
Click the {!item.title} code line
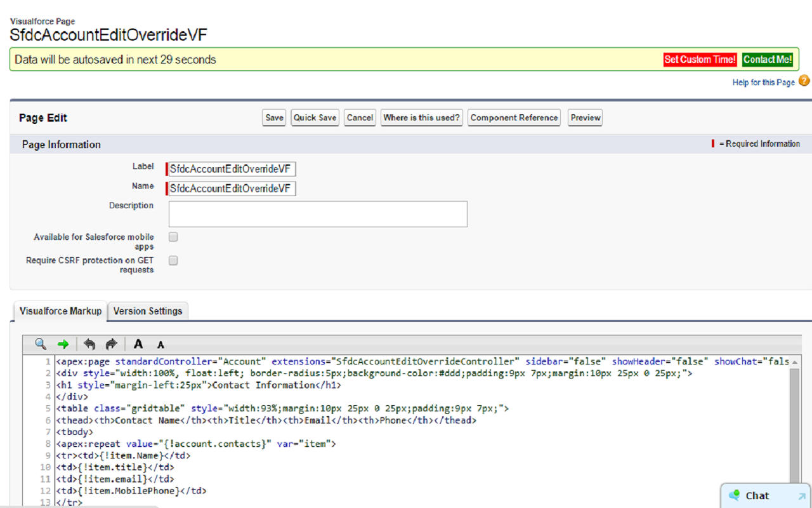point(115,467)
